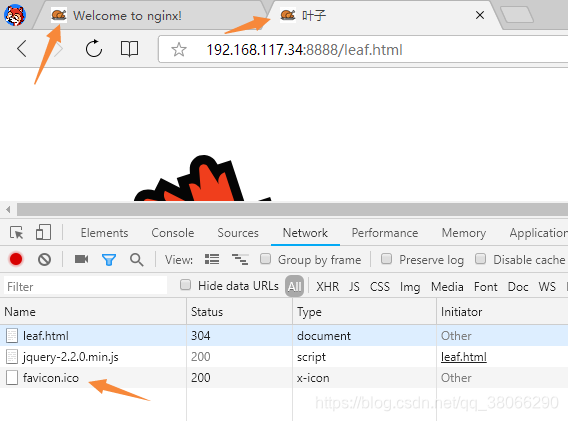Filter requests by WS
This screenshot has height=421, width=568.
(x=547, y=287)
